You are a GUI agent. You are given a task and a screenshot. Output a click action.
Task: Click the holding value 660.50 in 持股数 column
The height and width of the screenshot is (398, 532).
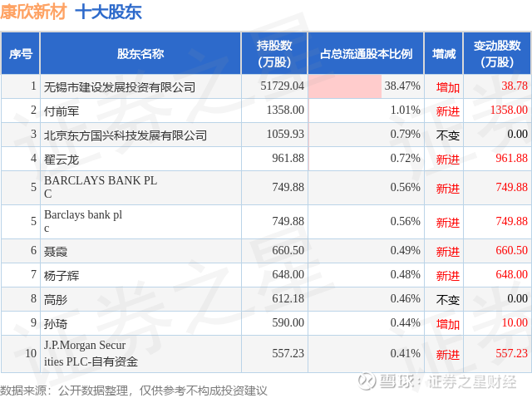[288, 250]
